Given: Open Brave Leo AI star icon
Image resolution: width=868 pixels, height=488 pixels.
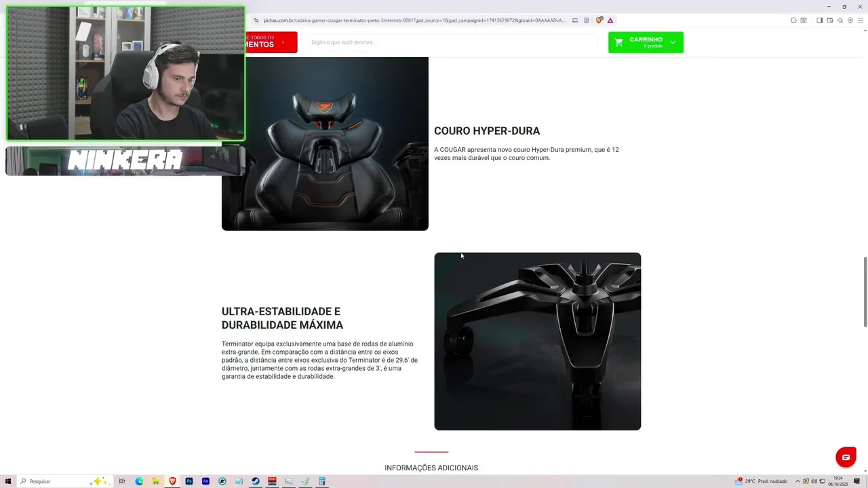Looking at the screenshot, I should [840, 20].
